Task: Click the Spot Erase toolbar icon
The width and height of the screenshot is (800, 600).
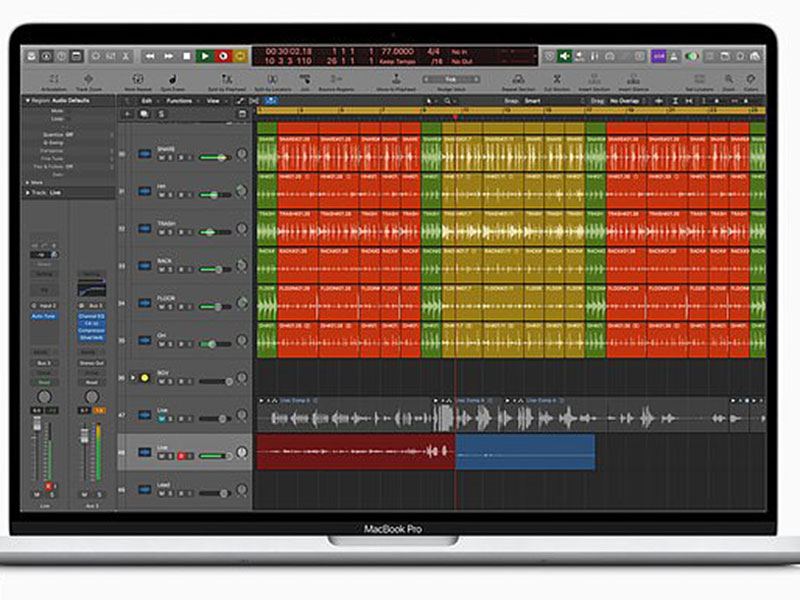Action: pyautogui.click(x=172, y=81)
